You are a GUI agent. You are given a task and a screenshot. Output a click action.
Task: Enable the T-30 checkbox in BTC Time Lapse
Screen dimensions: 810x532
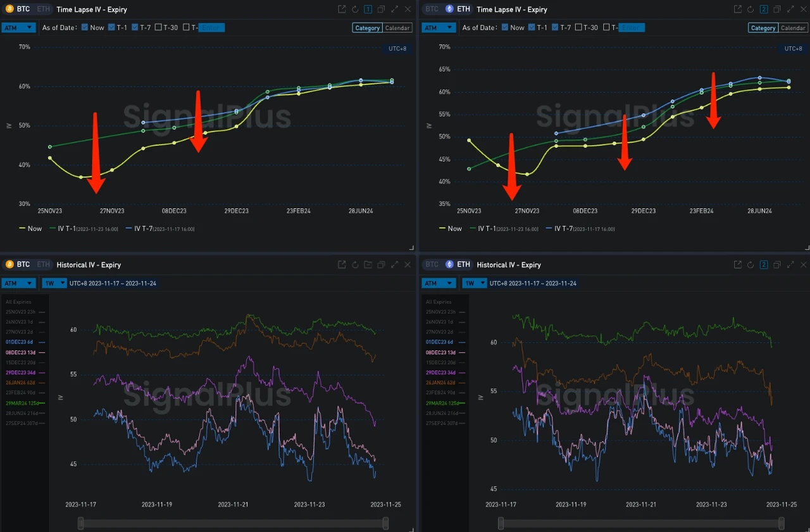[158, 28]
